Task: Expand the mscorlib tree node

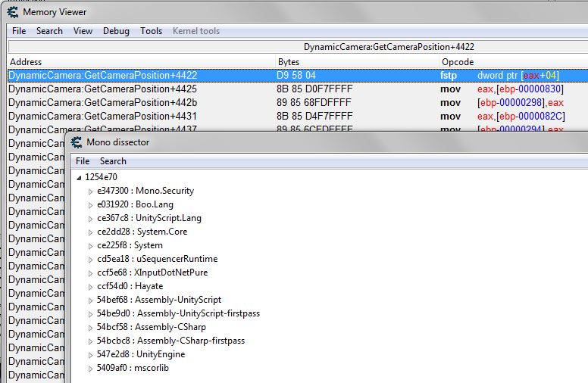Action: 91,368
